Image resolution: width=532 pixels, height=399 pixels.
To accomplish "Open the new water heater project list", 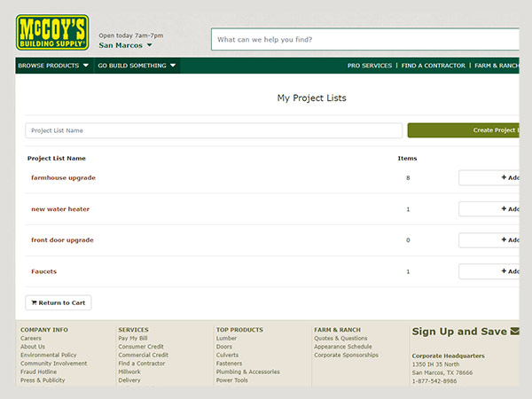I will click(60, 209).
